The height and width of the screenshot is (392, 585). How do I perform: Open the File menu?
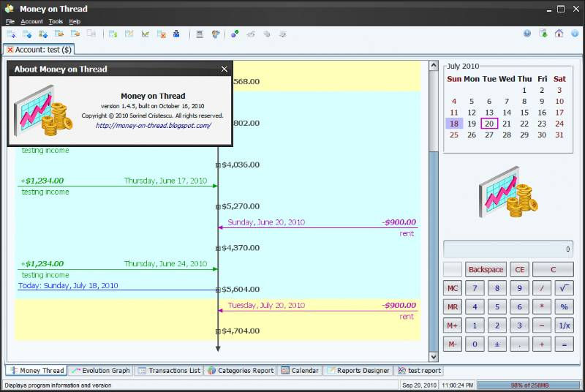coord(10,22)
